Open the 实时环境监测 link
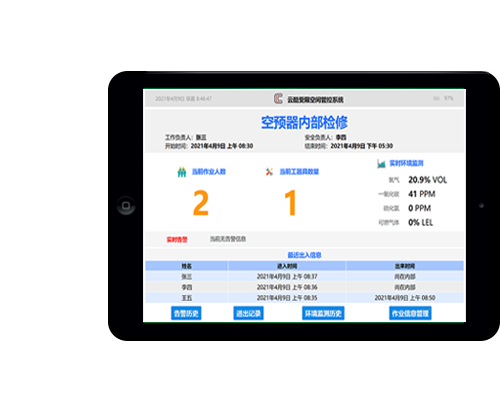Viewport: 500px width, 413px height. pyautogui.click(x=406, y=163)
